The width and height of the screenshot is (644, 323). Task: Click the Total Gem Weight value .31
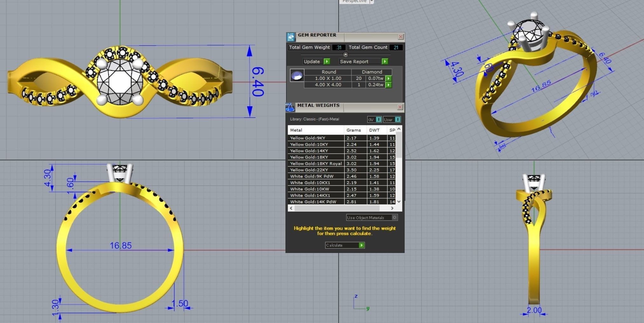339,47
